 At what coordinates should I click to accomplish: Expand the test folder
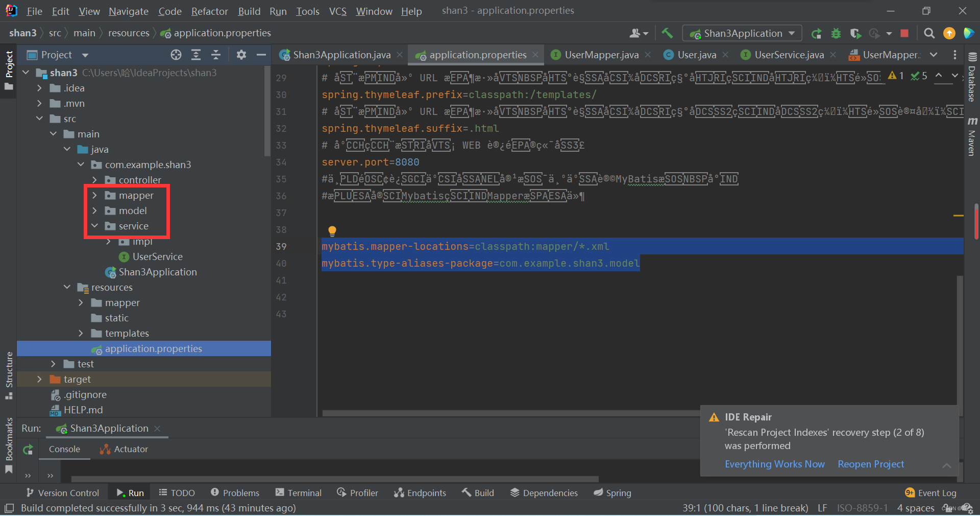click(x=54, y=364)
